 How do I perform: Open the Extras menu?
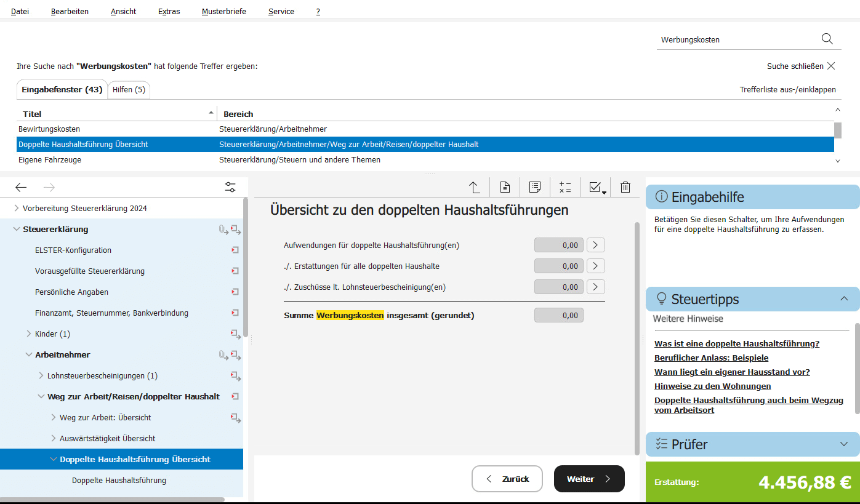pyautogui.click(x=169, y=11)
